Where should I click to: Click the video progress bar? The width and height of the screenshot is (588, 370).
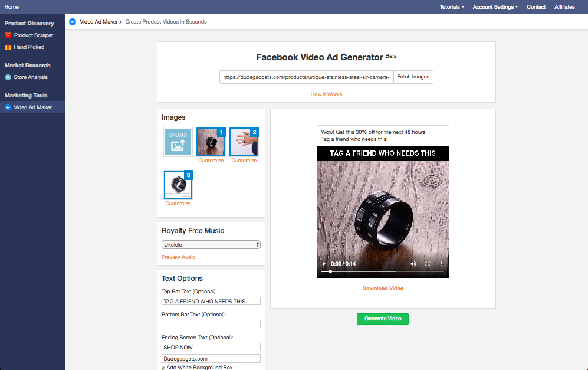tap(383, 271)
